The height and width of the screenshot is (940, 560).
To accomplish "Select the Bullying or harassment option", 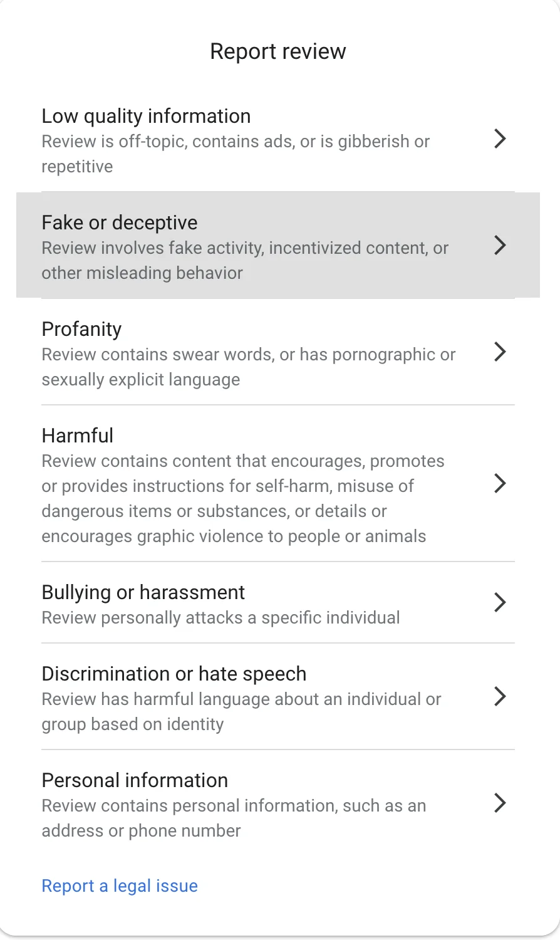I will (251, 602).
